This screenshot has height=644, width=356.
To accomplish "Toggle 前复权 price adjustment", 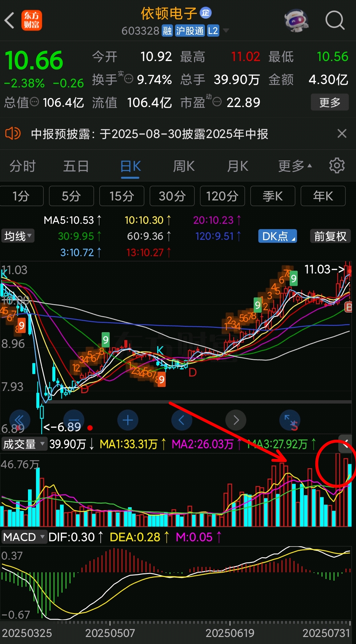I will pos(330,236).
